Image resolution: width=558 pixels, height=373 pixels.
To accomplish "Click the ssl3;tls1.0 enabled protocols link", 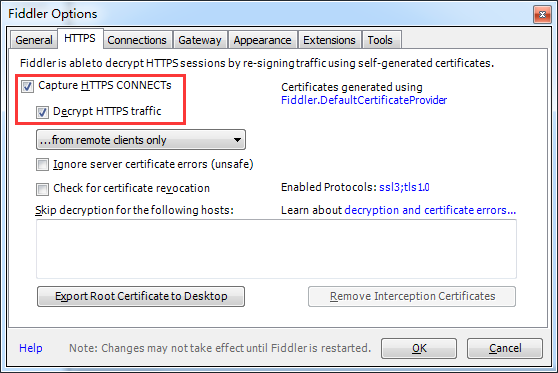I will (x=404, y=187).
